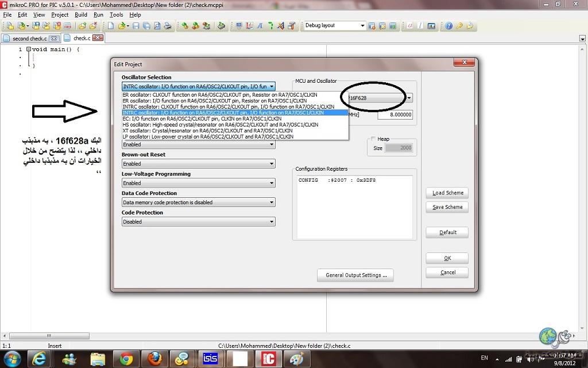Click the Save File floppy icon

coord(136,25)
